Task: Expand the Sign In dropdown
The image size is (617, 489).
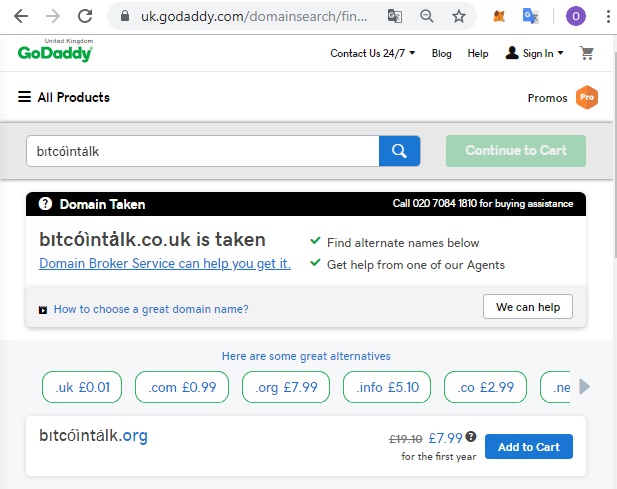Action: click(x=534, y=53)
